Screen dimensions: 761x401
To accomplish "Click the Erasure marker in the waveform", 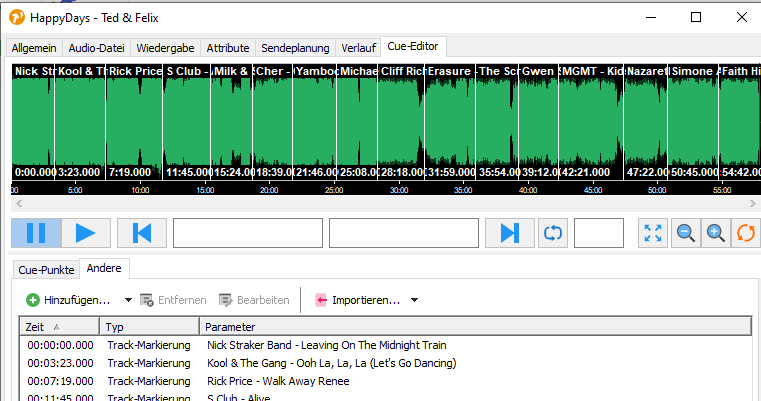I will 449,72.
